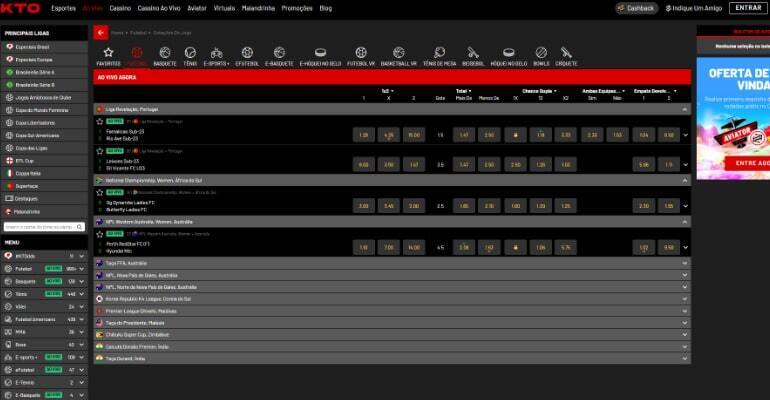The height and width of the screenshot is (400, 770).
Task: Select the E-Hóquei no Gelo icon
Action: click(320, 56)
